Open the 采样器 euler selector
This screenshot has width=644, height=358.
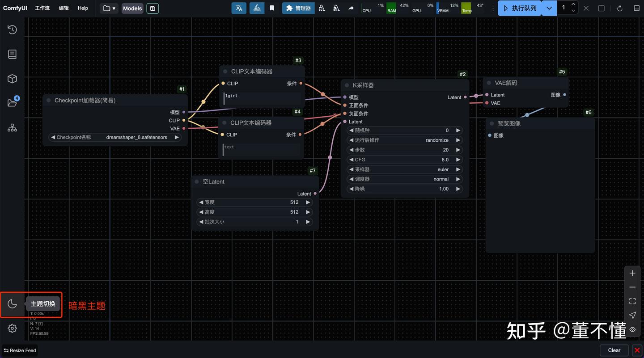click(405, 169)
